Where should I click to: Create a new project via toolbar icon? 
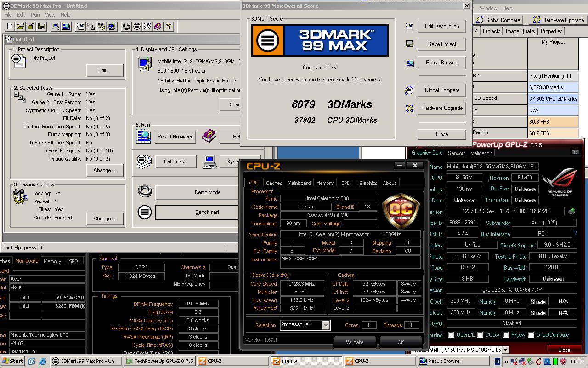pos(10,27)
